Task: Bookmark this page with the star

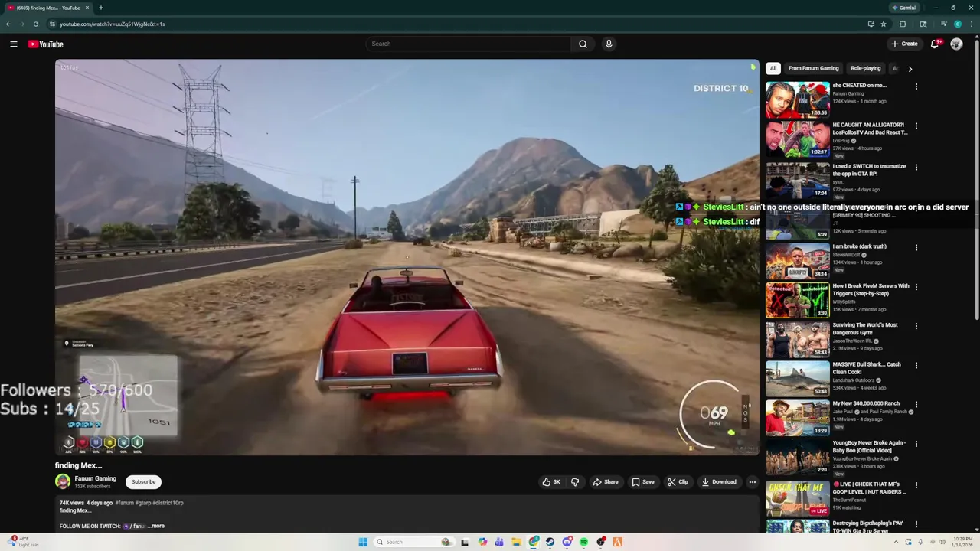Action: [x=884, y=24]
